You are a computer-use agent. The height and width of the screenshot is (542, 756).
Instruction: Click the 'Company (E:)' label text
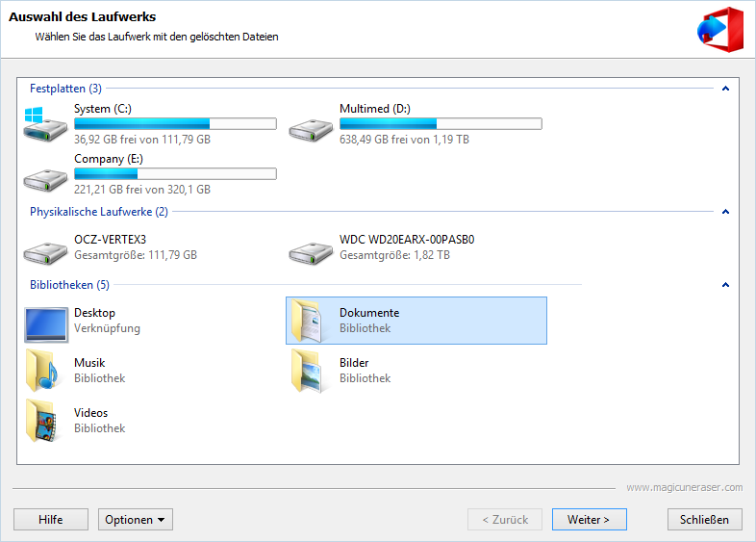pos(109,159)
